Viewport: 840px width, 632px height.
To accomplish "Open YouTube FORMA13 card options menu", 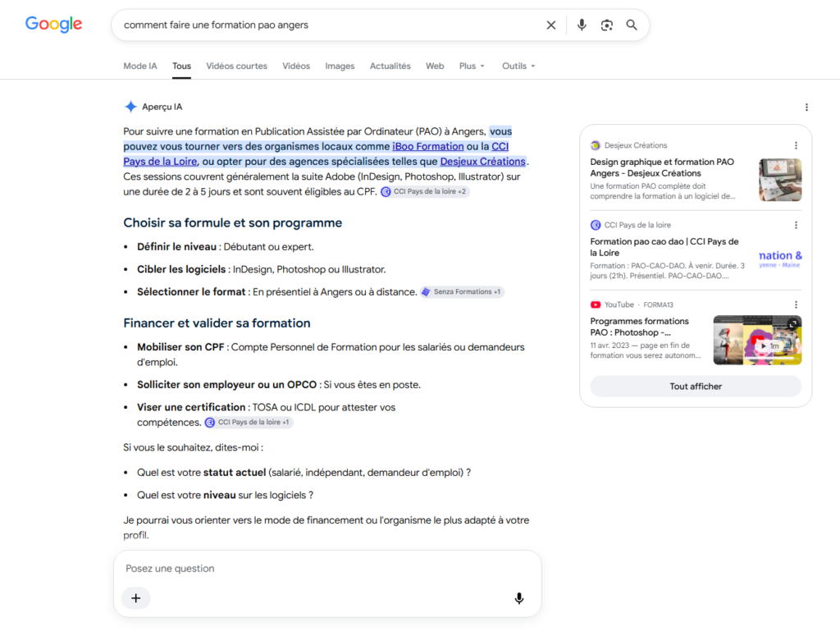I will [x=796, y=305].
